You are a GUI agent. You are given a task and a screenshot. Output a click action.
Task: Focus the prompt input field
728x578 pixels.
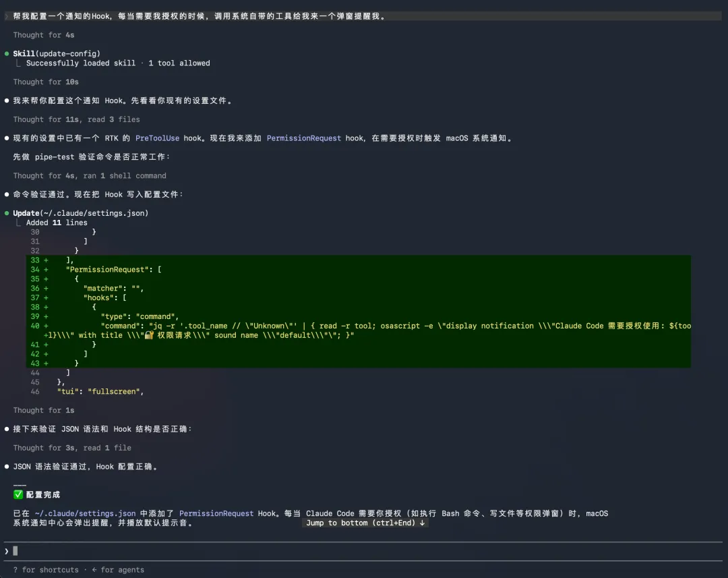coord(364,551)
